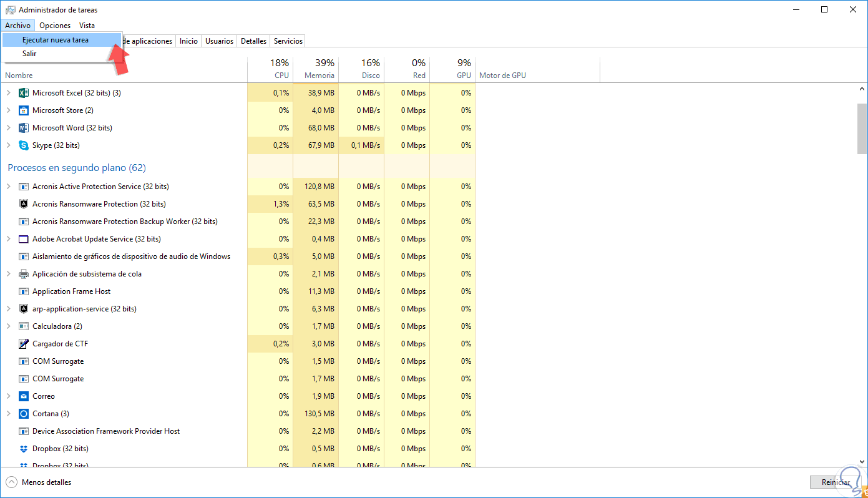Select the Microsoft Store icon

(24, 110)
